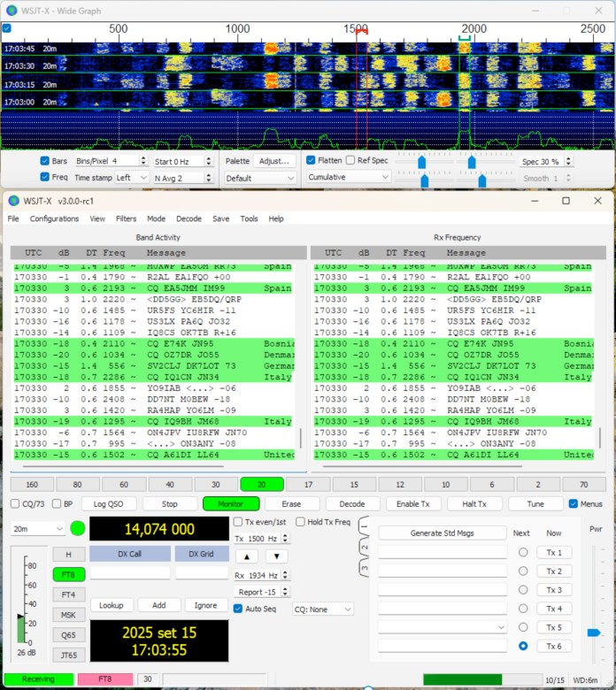Select the Next radio button for Tx 1
616x690 pixels.
523,552
